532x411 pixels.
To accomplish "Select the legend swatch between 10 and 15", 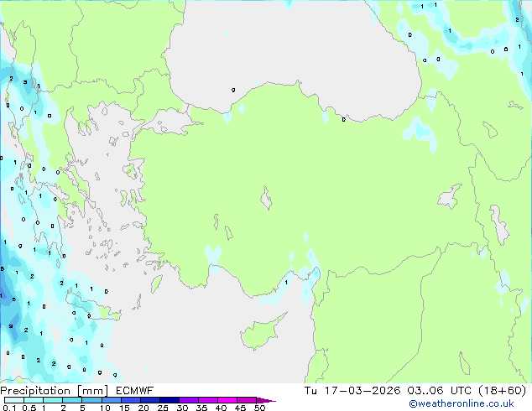I will click(x=112, y=400).
